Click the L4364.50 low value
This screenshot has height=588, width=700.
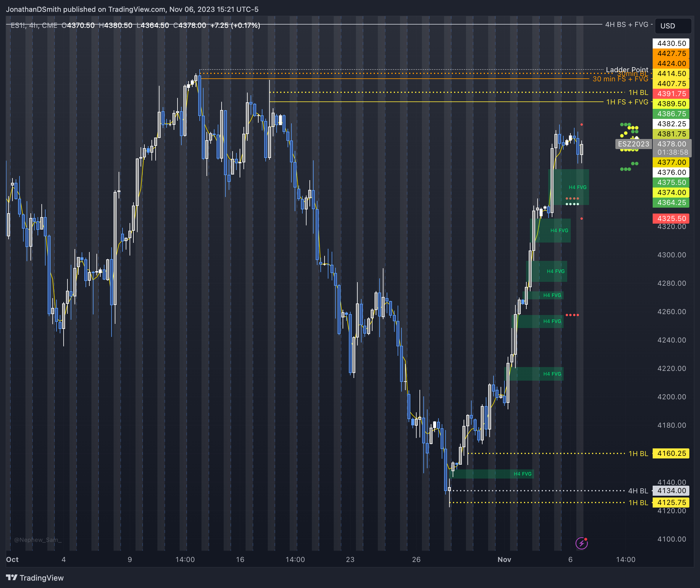153,25
